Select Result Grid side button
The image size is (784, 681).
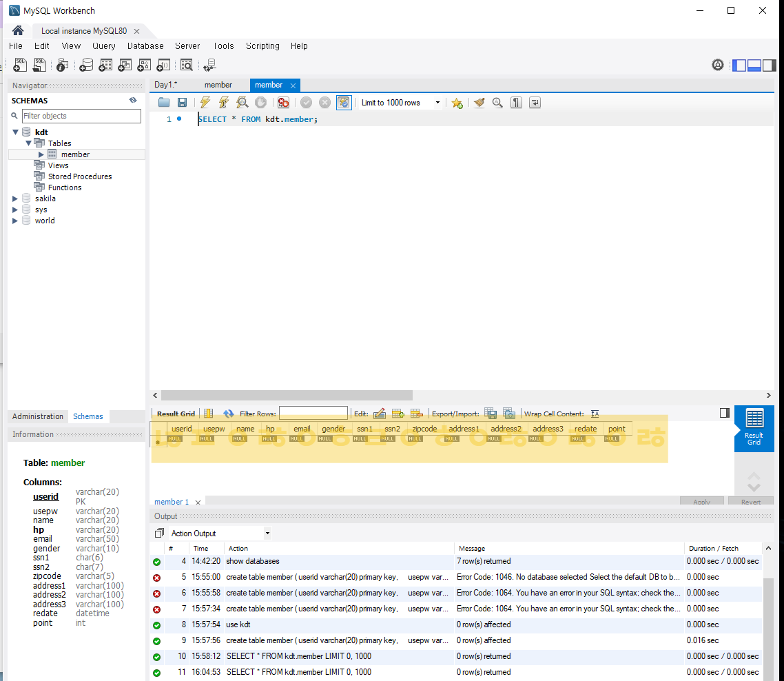pyautogui.click(x=754, y=429)
